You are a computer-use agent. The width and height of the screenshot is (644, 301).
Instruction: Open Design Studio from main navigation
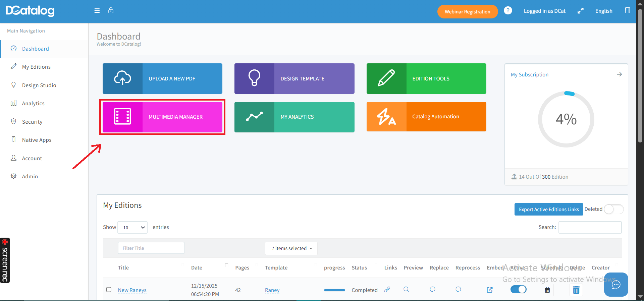39,85
